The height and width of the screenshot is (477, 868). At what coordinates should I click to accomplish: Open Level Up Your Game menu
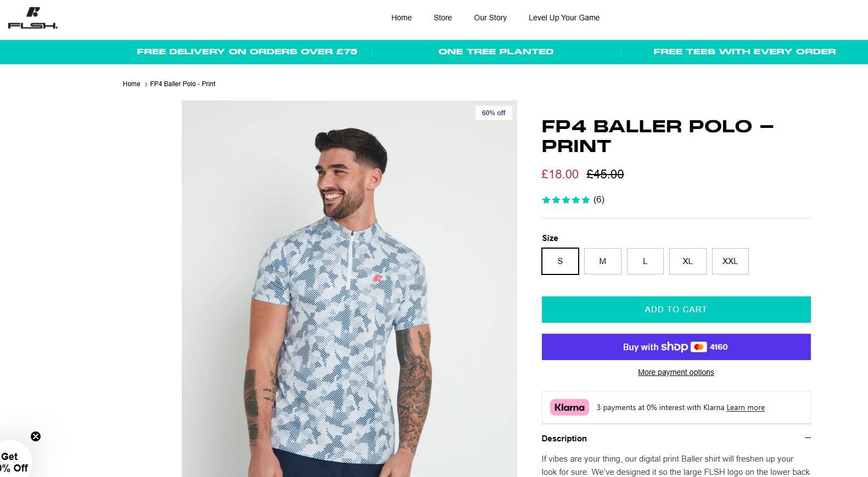tap(564, 18)
